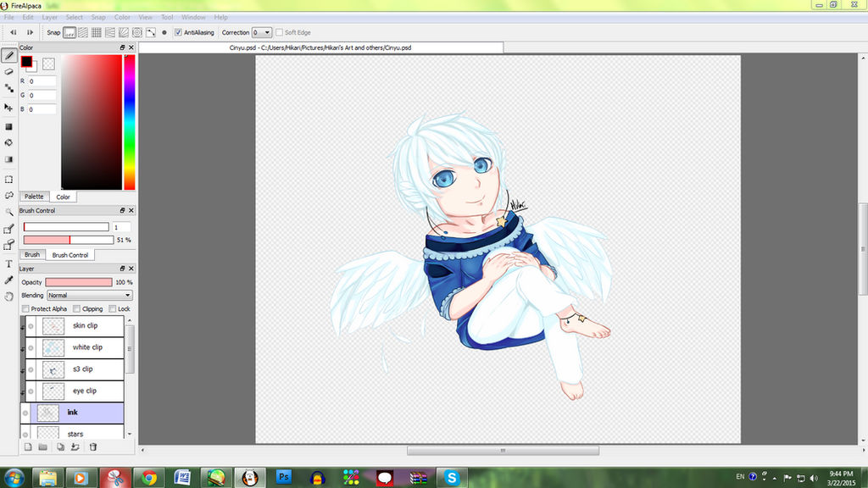Click the transparent color swatch
This screenshot has width=868, height=488.
pos(48,64)
